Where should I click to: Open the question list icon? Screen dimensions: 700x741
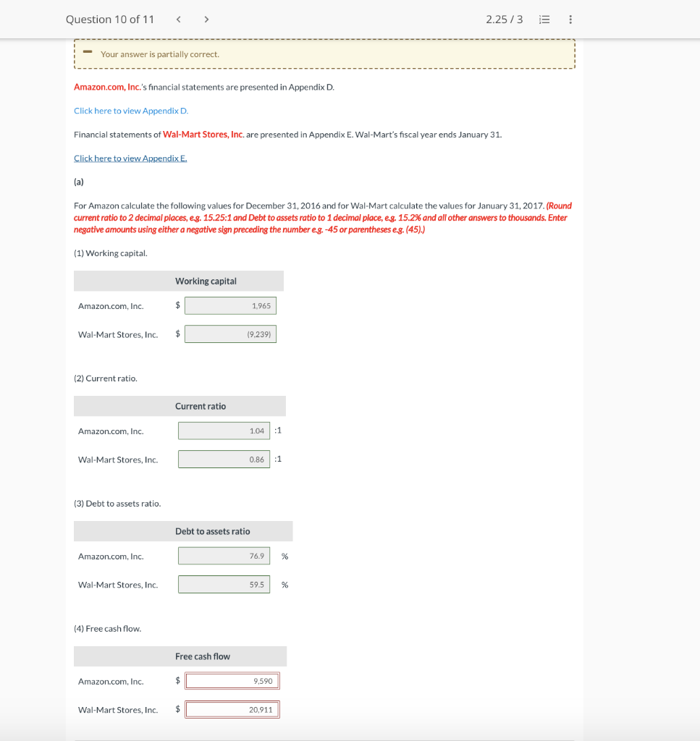(544, 20)
